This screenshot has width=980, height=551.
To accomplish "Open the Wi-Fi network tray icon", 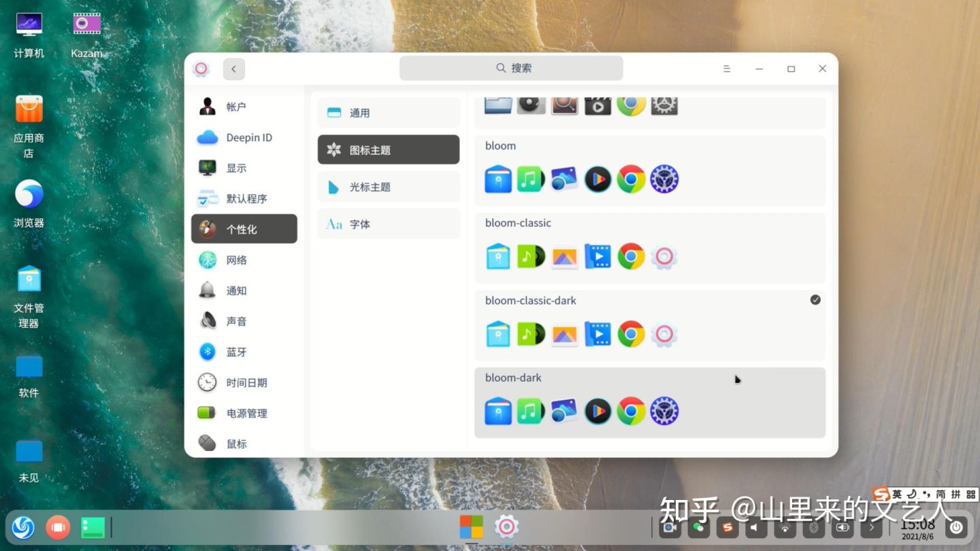I will coord(785,527).
